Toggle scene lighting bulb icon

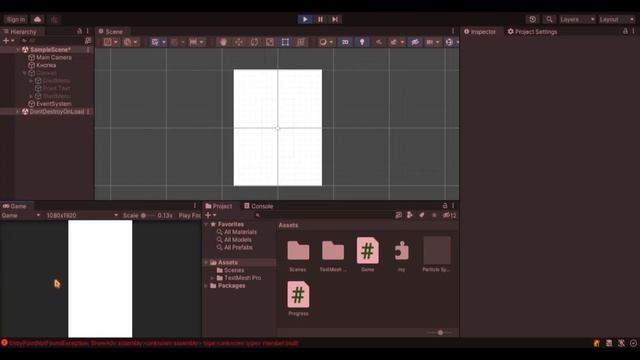click(x=362, y=42)
